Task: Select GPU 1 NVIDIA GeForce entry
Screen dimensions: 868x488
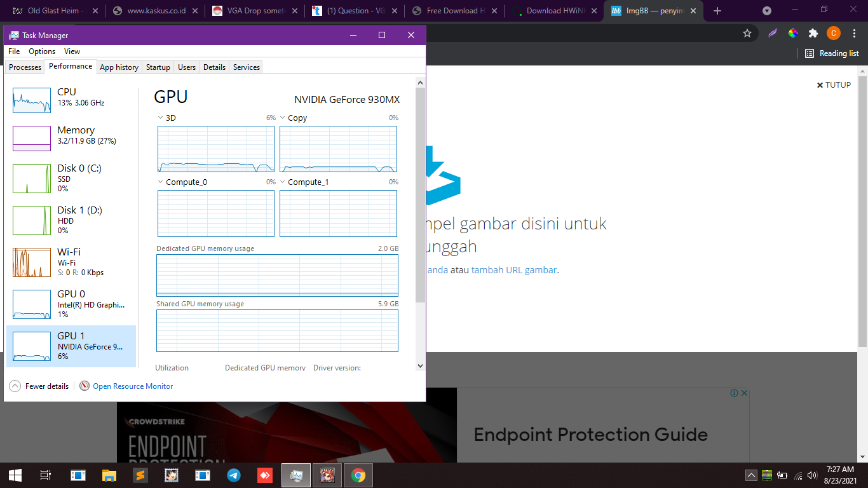Action: point(71,346)
